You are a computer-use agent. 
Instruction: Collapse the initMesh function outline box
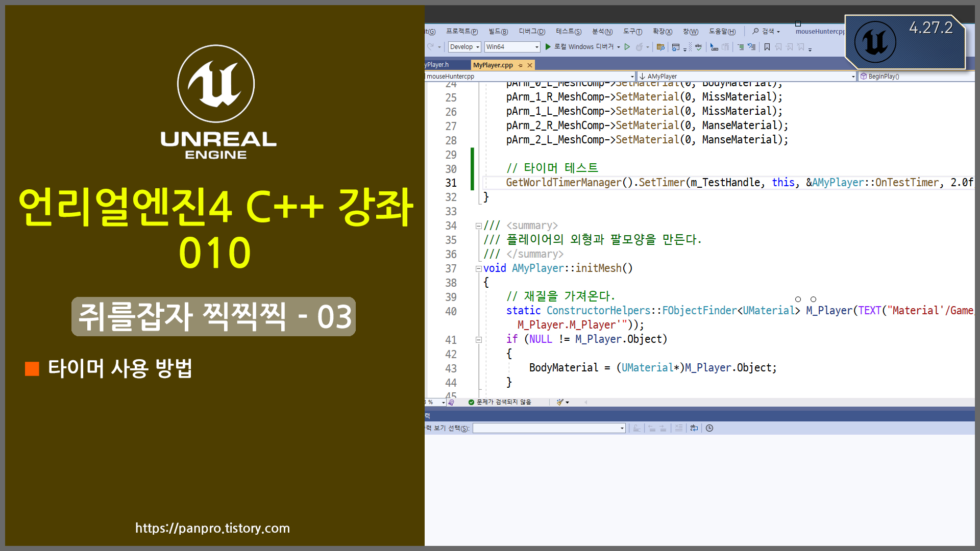pyautogui.click(x=479, y=269)
